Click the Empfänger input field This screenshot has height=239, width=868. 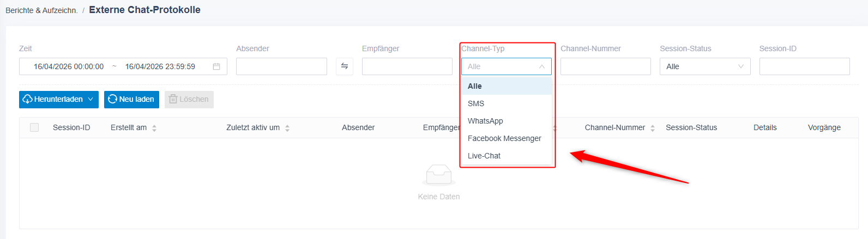coord(407,66)
